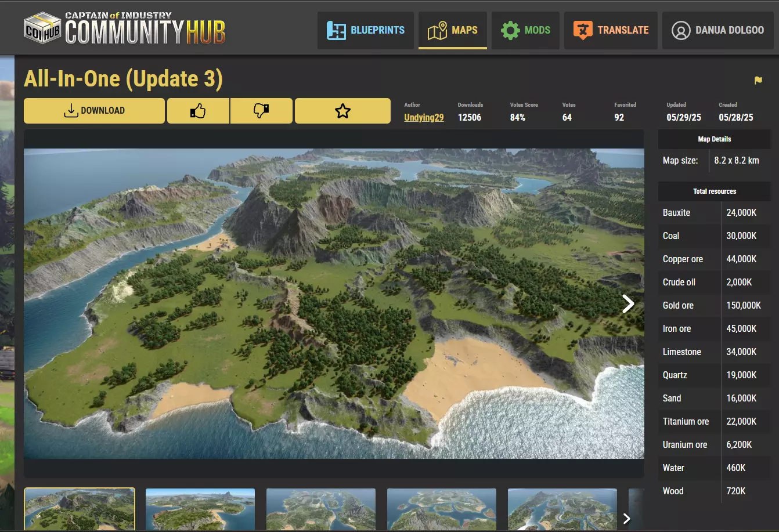Click the Quartz resource label
The height and width of the screenshot is (532, 779).
click(x=675, y=375)
